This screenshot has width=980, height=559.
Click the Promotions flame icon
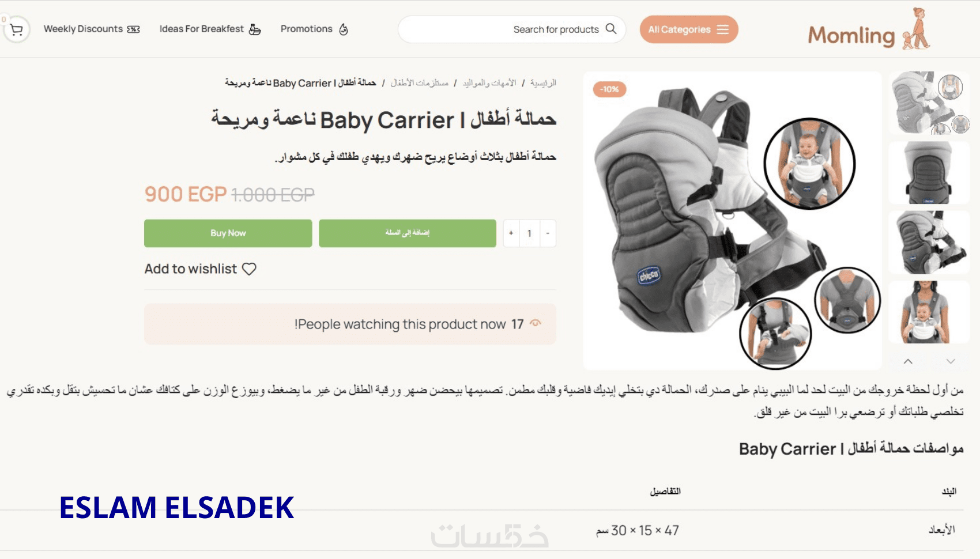[x=344, y=29]
